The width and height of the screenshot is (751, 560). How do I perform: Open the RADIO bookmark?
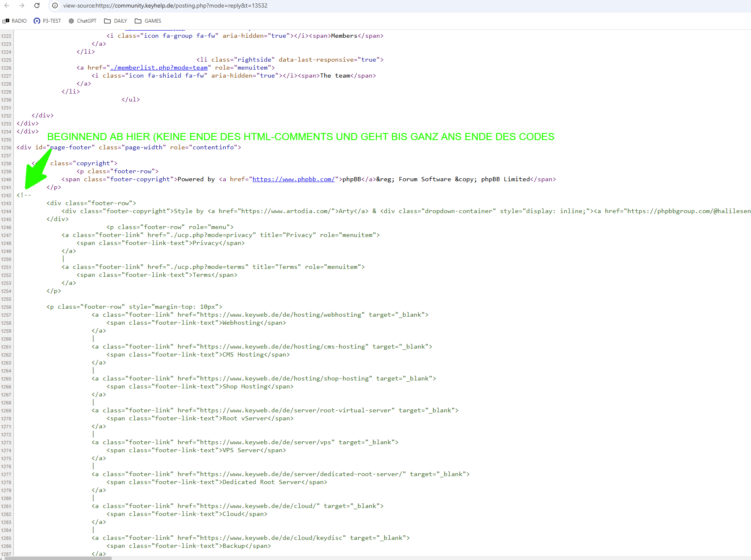15,21
